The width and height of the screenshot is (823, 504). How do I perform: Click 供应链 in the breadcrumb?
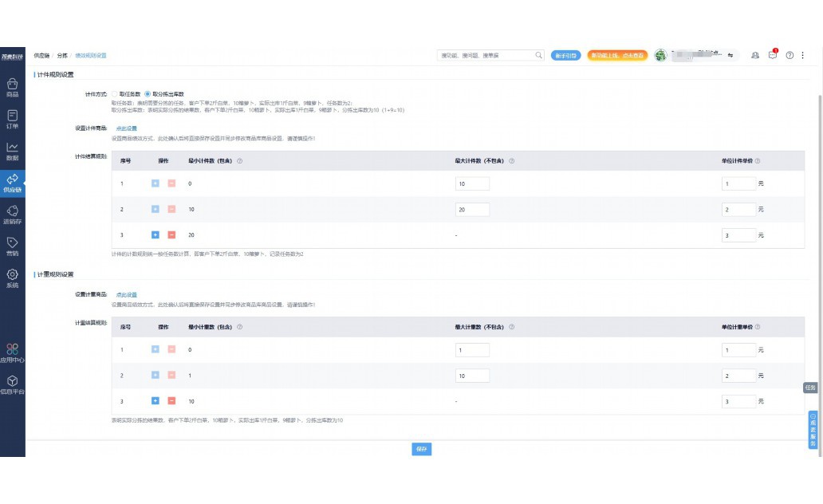[x=41, y=56]
